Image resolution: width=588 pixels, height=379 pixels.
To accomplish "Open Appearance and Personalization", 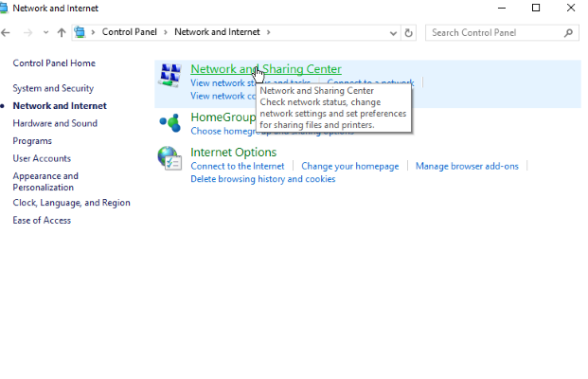I will point(45,182).
